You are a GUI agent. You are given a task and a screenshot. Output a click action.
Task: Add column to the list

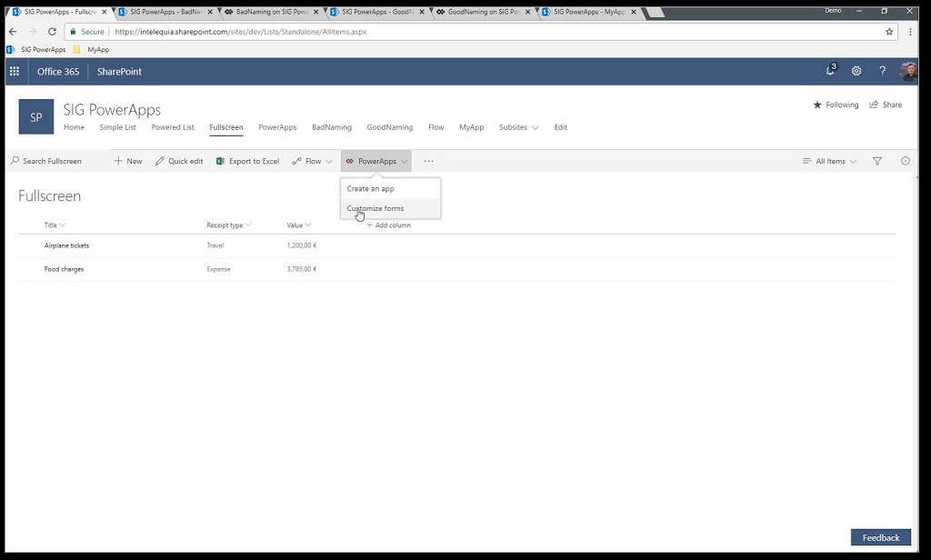click(389, 225)
